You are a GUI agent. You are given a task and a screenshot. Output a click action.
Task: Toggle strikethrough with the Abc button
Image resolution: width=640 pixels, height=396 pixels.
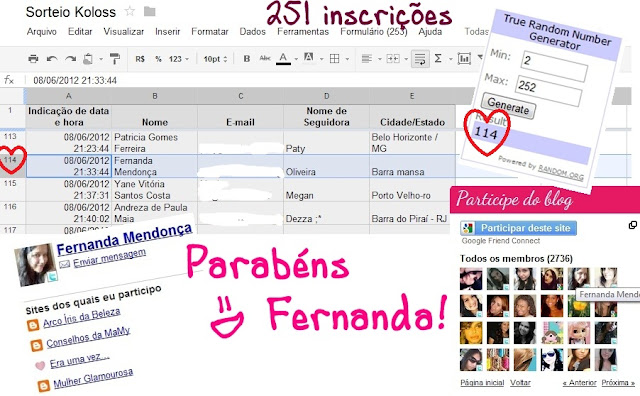click(x=265, y=58)
